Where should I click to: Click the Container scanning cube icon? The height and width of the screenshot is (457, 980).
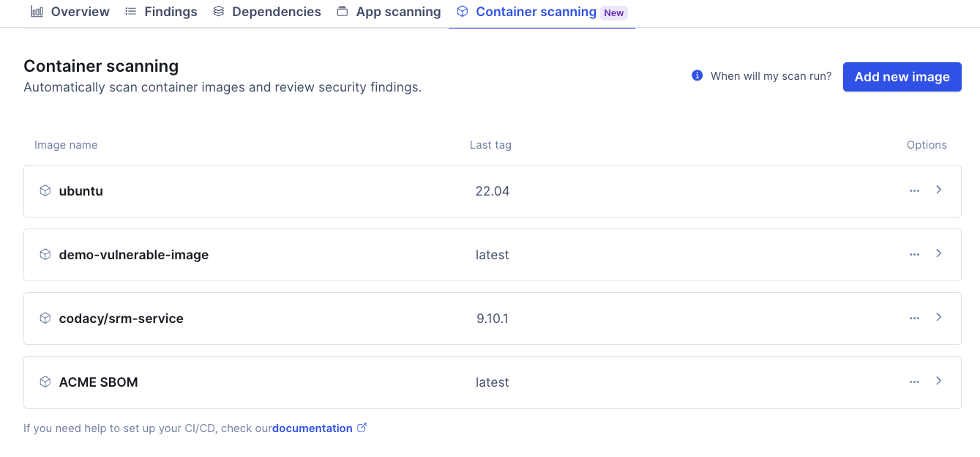(462, 11)
